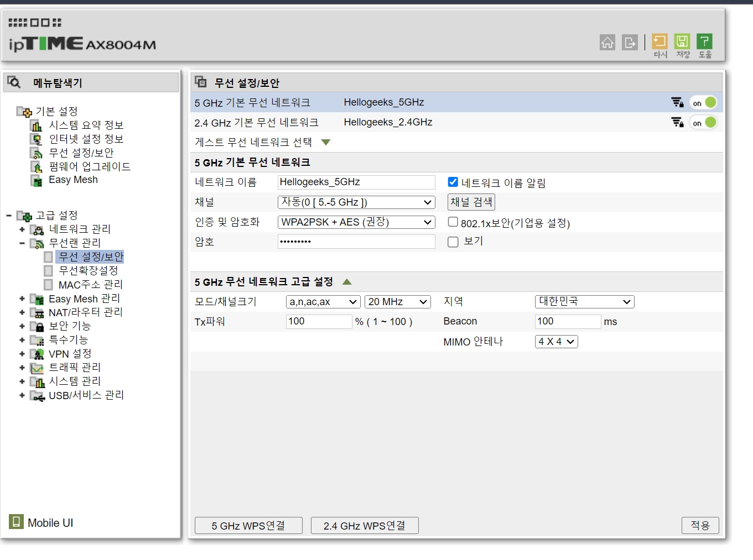Viewport: 753px width, 560px height.
Task: Click 5 GHz network filter lock icon
Action: [x=677, y=102]
